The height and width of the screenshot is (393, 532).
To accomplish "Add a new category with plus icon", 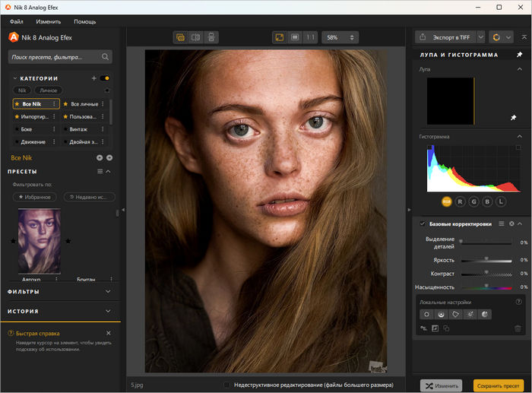I will pos(94,78).
